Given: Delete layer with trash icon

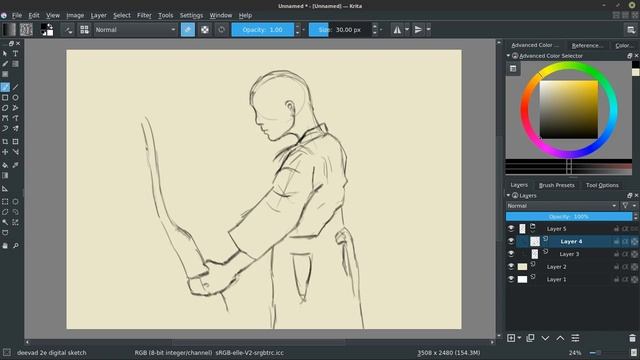Looking at the screenshot, I should pyautogui.click(x=632, y=338).
